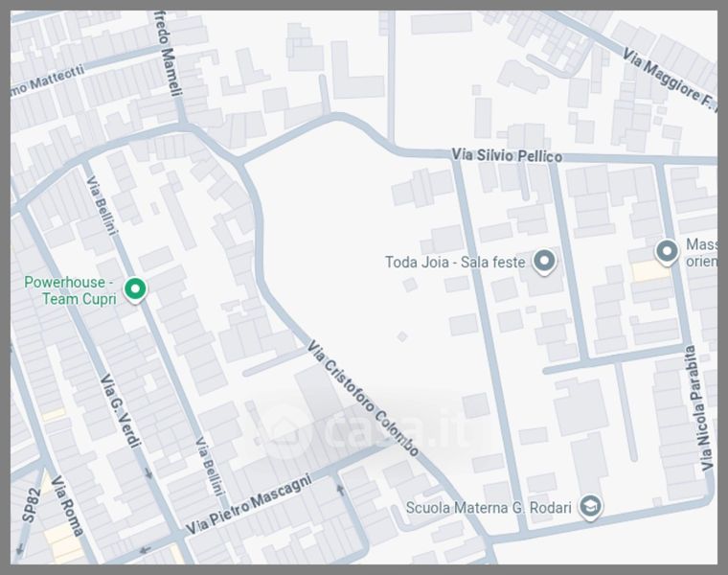Click the green Powerhouse - Team Cupri marker
Image resolution: width=728 pixels, height=575 pixels.
pos(136,287)
